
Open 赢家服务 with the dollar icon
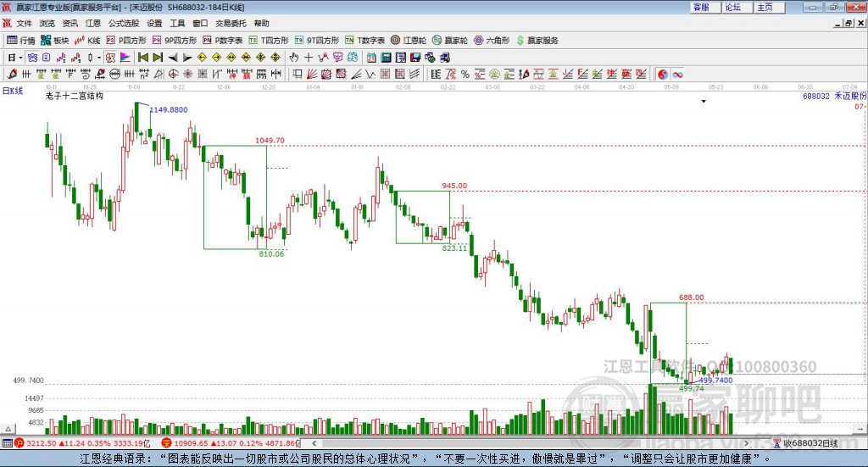click(537, 41)
